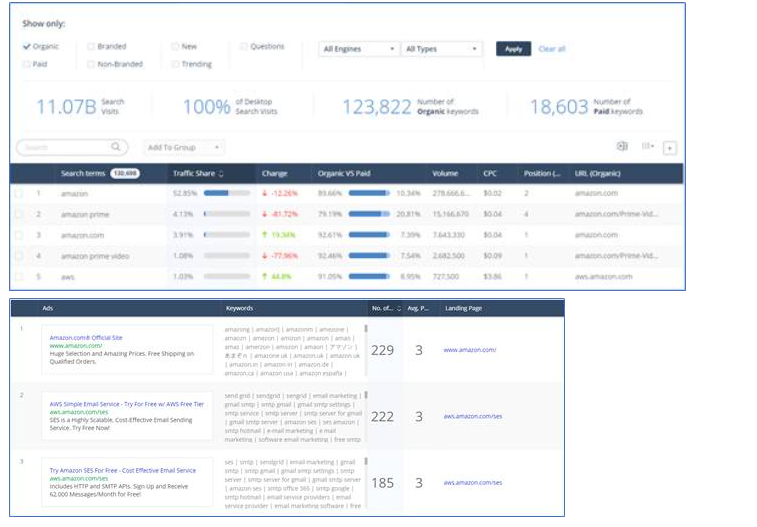Image resolution: width=757 pixels, height=527 pixels.
Task: Select the amazon prime row checkbox
Action: pyautogui.click(x=18, y=214)
